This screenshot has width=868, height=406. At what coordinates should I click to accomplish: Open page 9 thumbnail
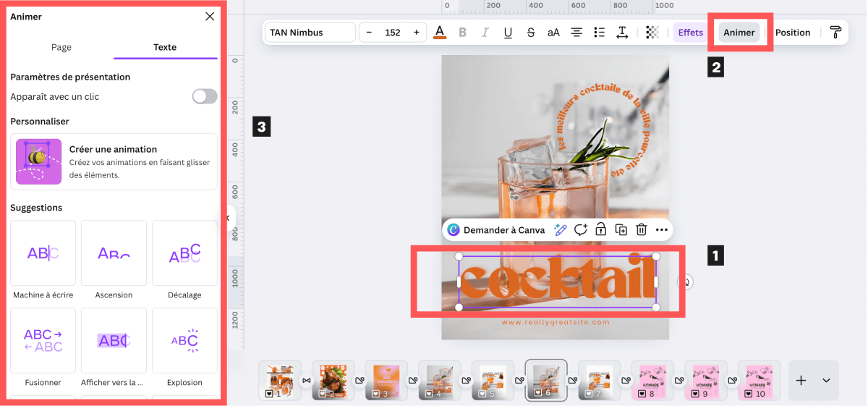tap(706, 380)
